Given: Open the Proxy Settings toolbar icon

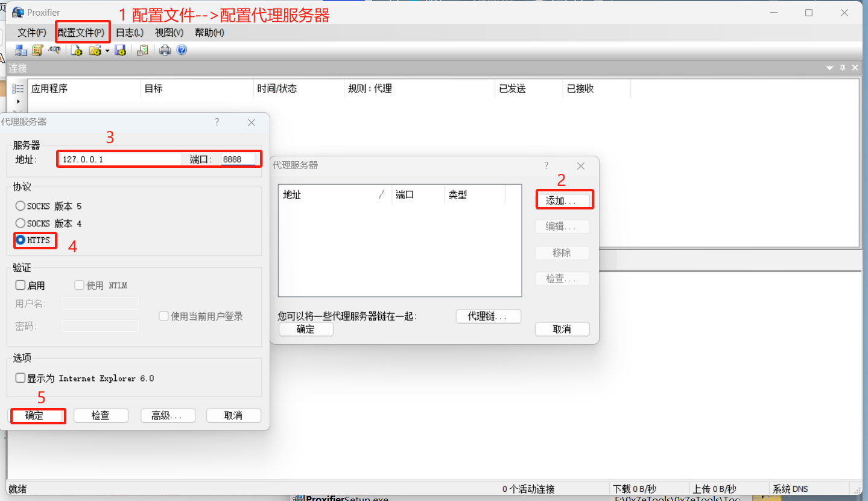Looking at the screenshot, I should [x=21, y=50].
